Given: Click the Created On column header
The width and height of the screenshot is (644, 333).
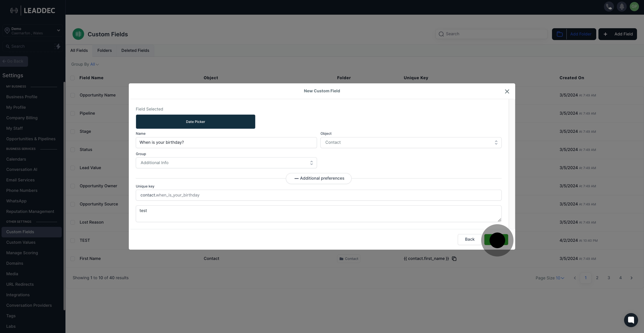Looking at the screenshot, I should click(572, 78).
